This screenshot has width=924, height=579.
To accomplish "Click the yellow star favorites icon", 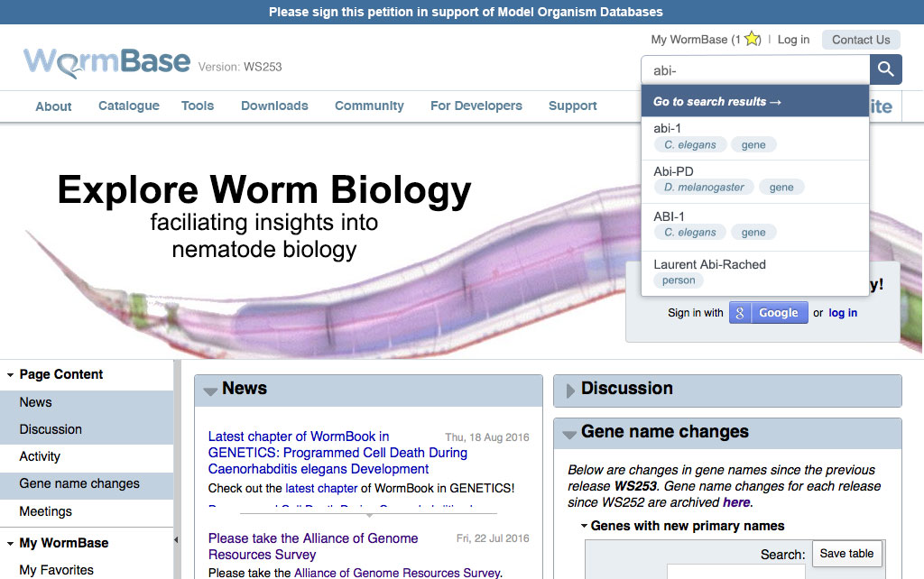I will (x=752, y=39).
